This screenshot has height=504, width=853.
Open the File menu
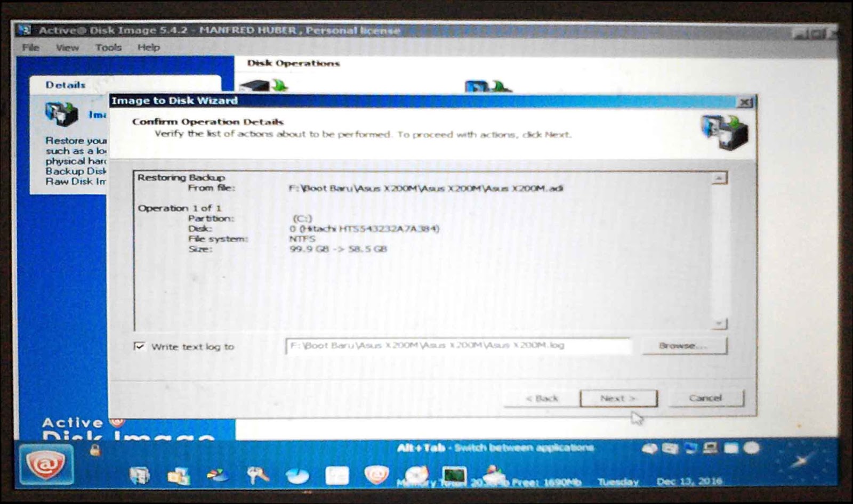(x=31, y=47)
